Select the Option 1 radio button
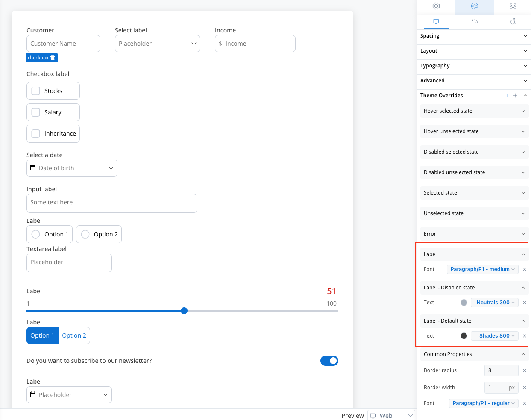The width and height of the screenshot is (531, 420). pyautogui.click(x=36, y=234)
